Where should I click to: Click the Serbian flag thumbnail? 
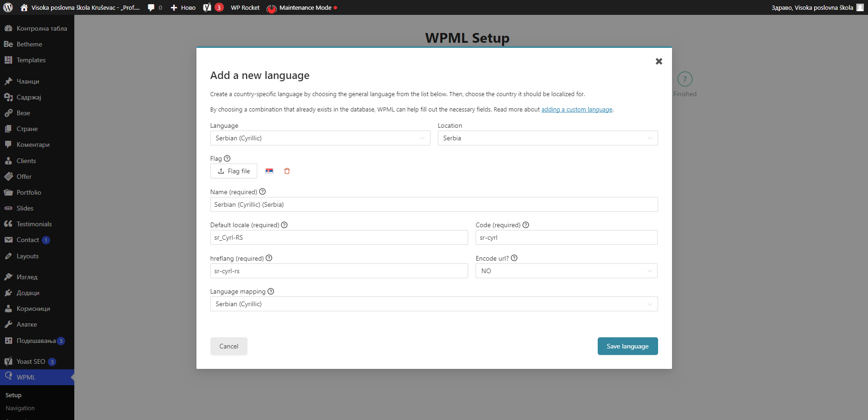(x=269, y=171)
